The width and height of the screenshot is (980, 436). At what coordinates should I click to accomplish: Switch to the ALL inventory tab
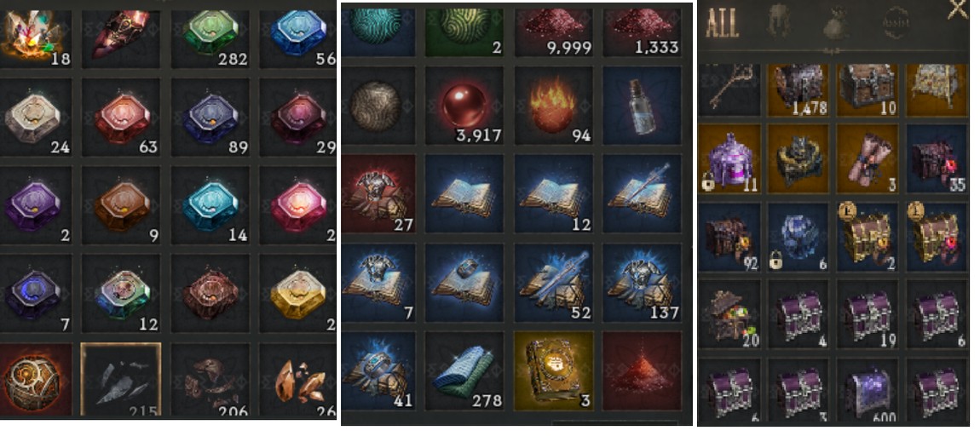722,23
